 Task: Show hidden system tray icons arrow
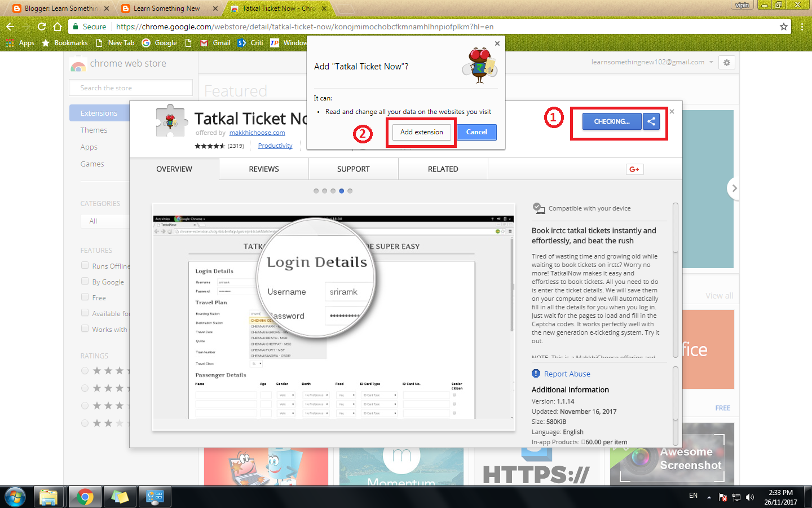[709, 497]
